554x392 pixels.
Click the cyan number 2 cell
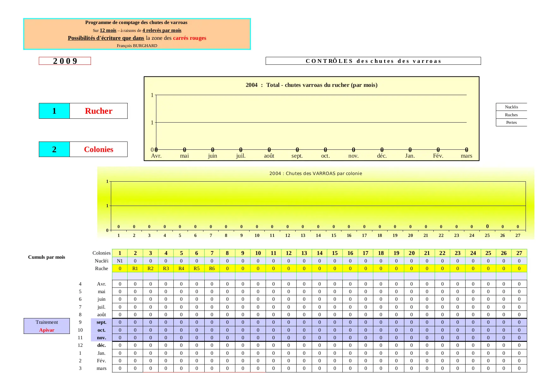54,149
